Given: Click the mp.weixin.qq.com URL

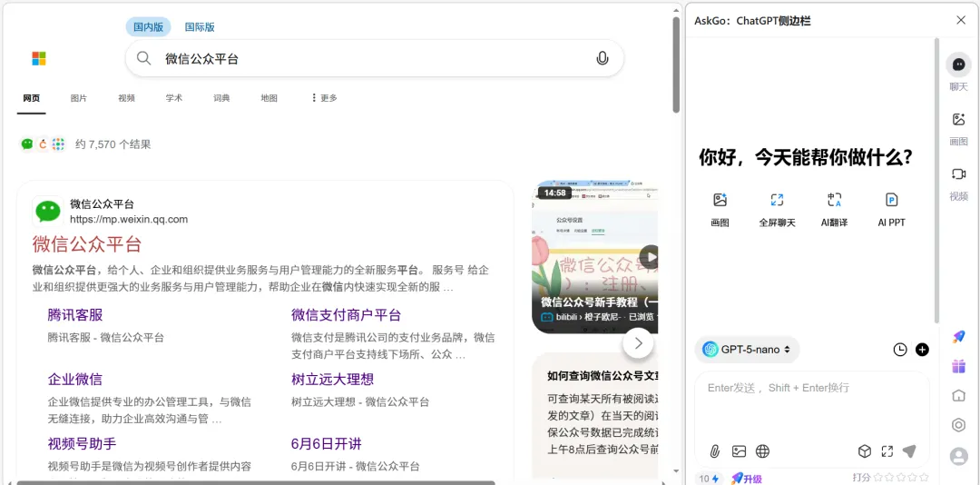Looking at the screenshot, I should pyautogui.click(x=129, y=220).
